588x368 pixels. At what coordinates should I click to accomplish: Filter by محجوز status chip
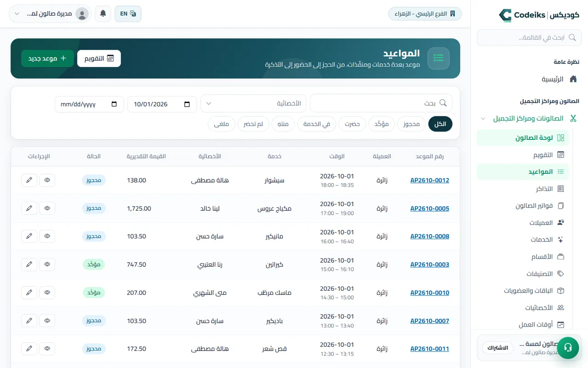coord(412,124)
